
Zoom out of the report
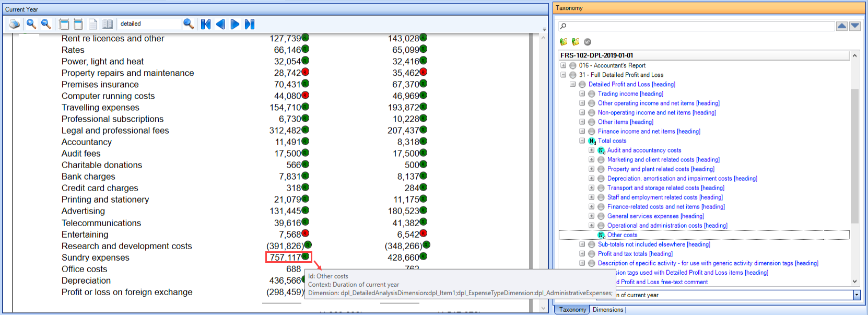46,24
